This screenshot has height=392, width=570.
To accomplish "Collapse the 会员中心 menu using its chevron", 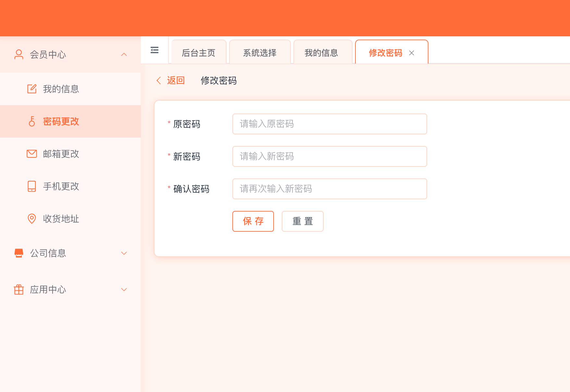I will (124, 55).
